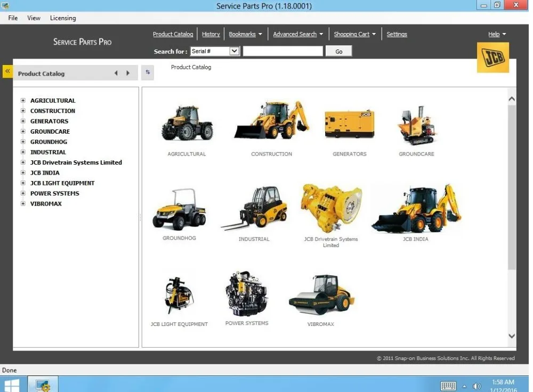533x392 pixels.
Task: Click the volume speaker tray icon
Action: pos(477,386)
